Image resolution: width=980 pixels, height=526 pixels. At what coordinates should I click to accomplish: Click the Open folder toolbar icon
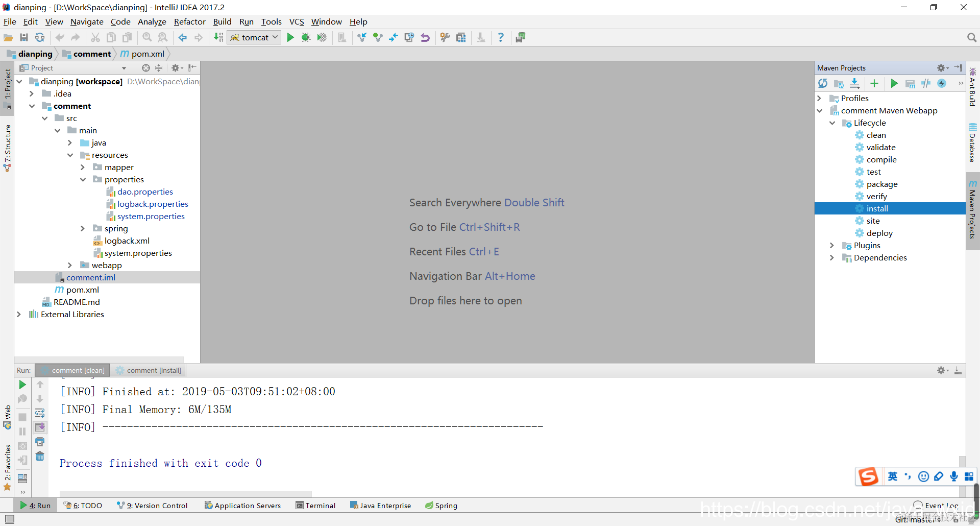8,37
